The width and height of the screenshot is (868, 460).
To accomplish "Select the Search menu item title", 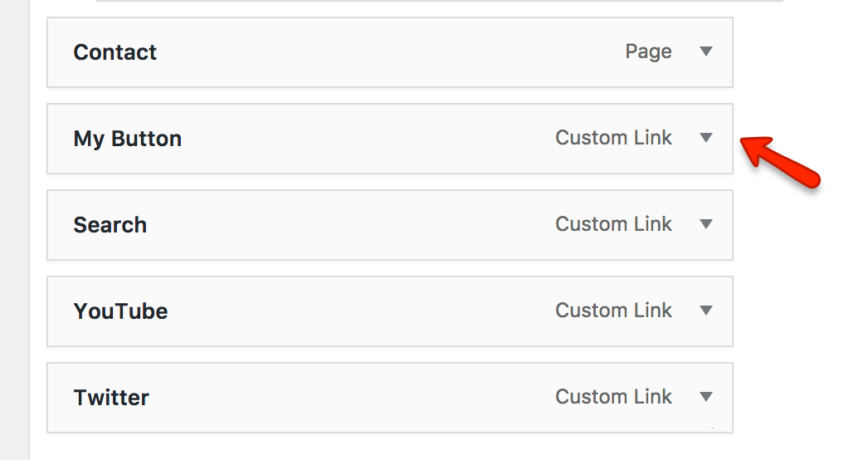I will click(110, 225).
